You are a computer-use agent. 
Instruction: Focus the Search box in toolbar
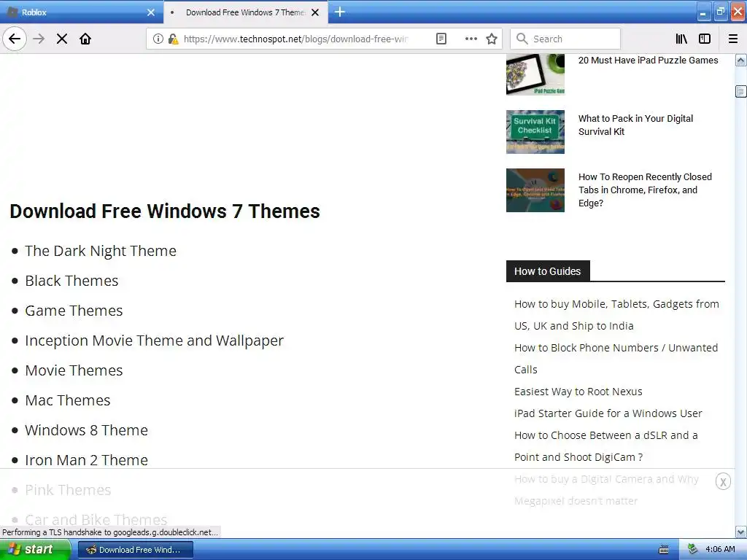pos(565,39)
